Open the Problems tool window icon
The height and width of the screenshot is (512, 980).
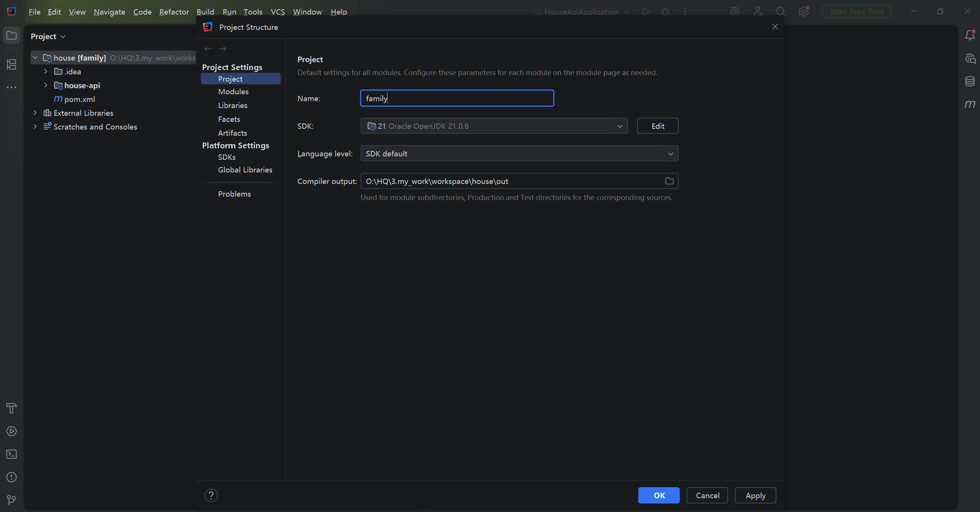(x=11, y=477)
